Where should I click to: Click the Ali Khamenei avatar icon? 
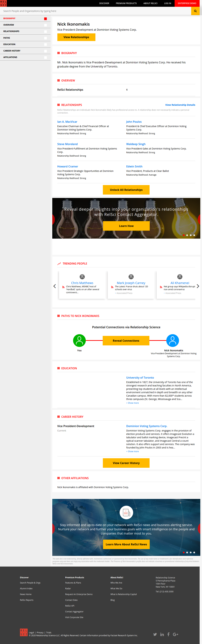[180, 277]
